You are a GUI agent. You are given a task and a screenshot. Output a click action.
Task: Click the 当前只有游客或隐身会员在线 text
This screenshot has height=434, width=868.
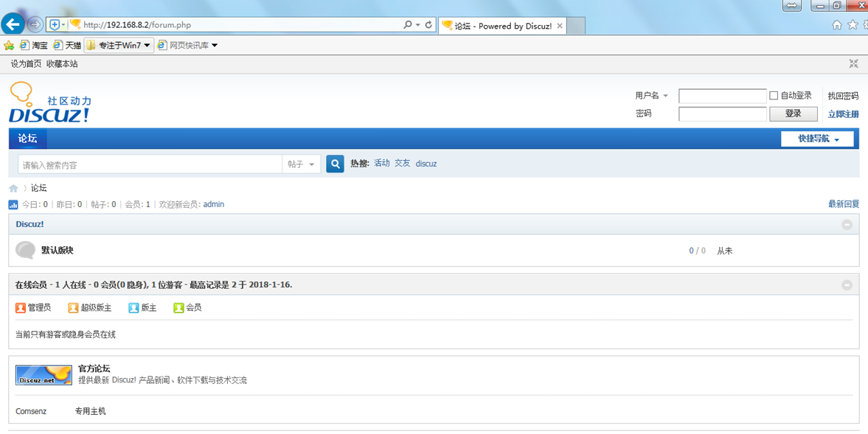[x=66, y=335]
